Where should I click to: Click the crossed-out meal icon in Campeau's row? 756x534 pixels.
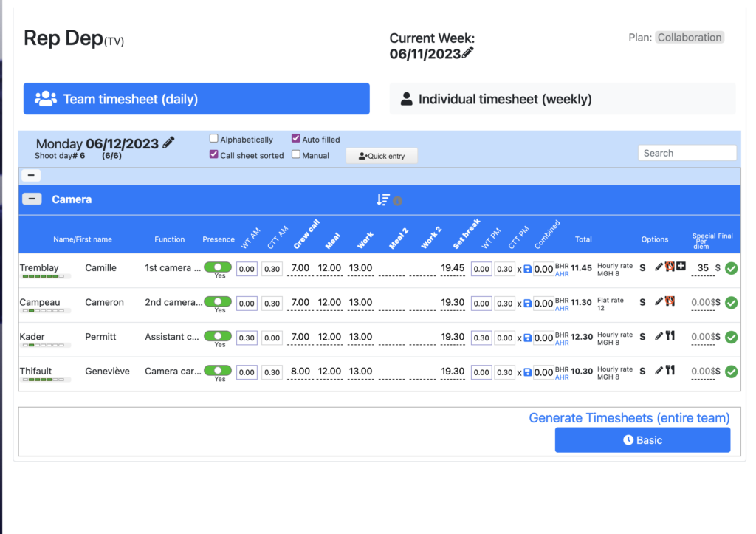(670, 301)
